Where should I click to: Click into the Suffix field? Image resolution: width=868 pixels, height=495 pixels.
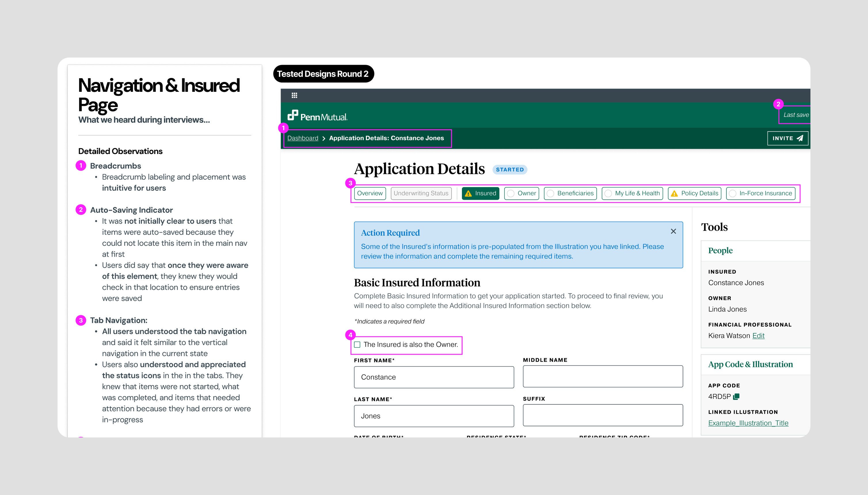(602, 415)
